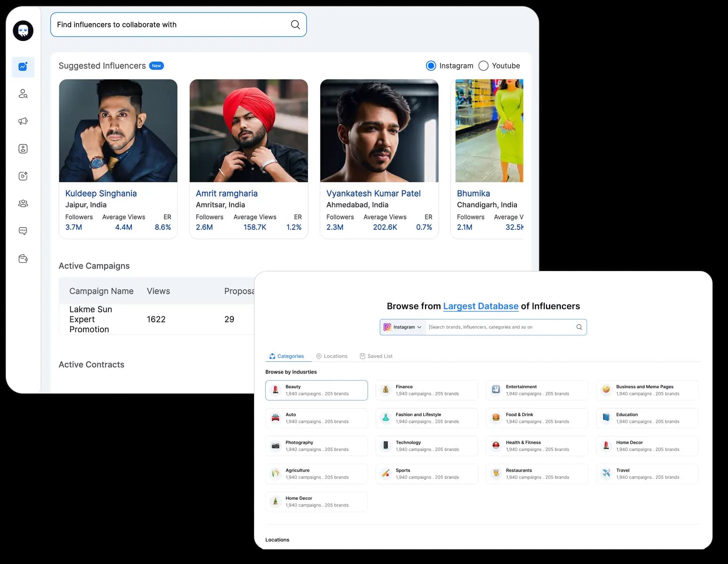Image resolution: width=728 pixels, height=564 pixels.
Task: Open Kuldeep Singhania's profile name
Action: [101, 193]
